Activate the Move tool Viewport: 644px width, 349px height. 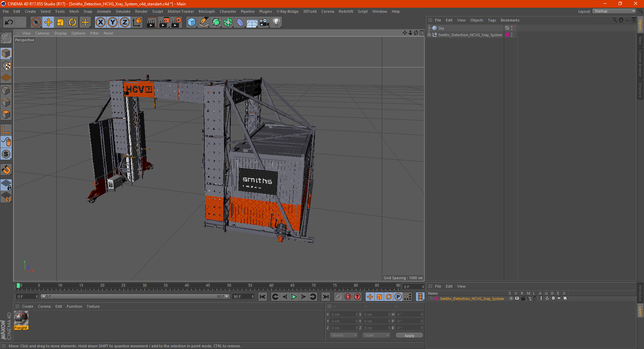[x=48, y=22]
